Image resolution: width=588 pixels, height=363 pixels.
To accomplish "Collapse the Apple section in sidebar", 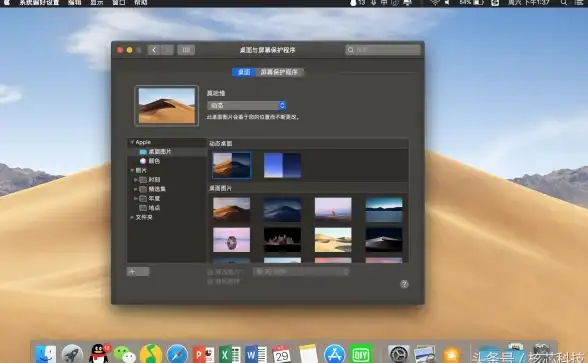I will coord(132,142).
